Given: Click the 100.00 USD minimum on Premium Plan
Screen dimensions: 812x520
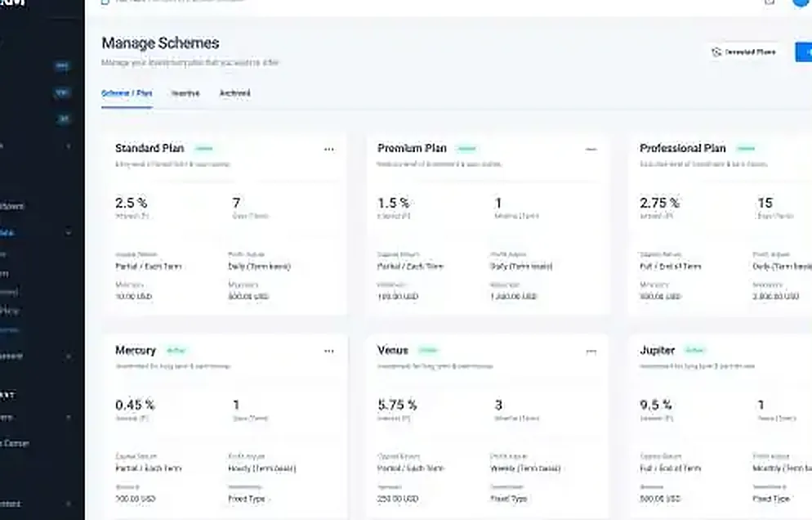Looking at the screenshot, I should click(x=397, y=297).
